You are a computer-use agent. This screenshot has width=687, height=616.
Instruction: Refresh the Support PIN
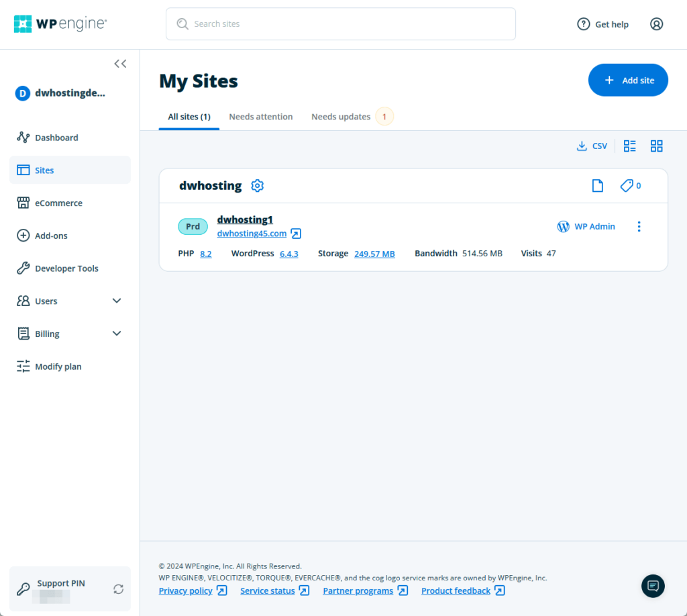click(x=118, y=589)
